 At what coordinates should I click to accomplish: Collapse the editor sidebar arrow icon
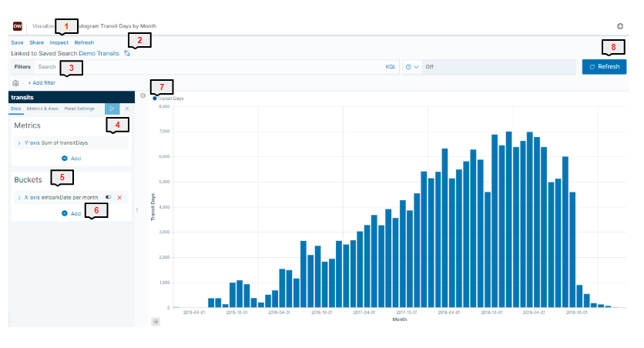click(143, 95)
